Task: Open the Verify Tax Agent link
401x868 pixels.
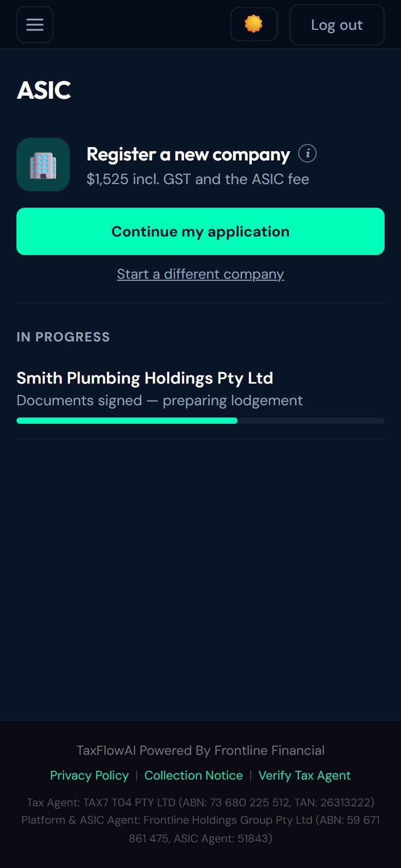Action: [x=304, y=775]
